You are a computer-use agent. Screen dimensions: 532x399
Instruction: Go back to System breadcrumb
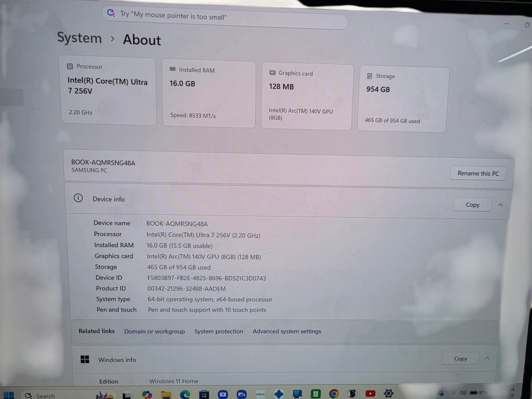click(x=79, y=38)
